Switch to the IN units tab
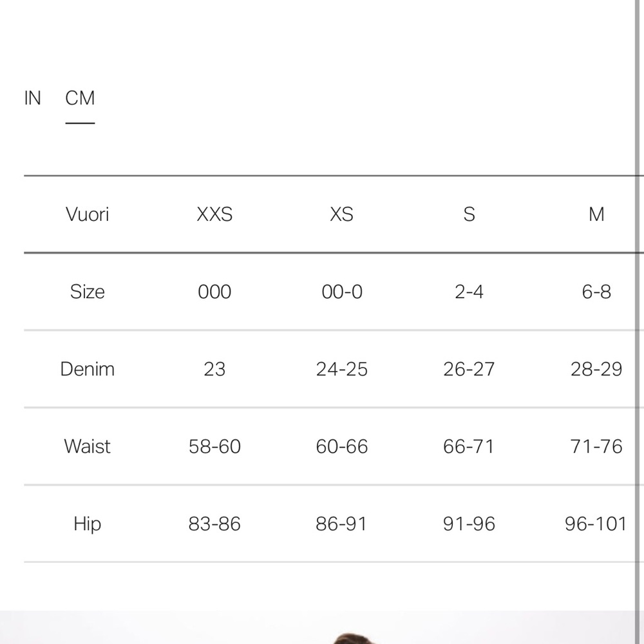The height and width of the screenshot is (644, 644). point(32,99)
